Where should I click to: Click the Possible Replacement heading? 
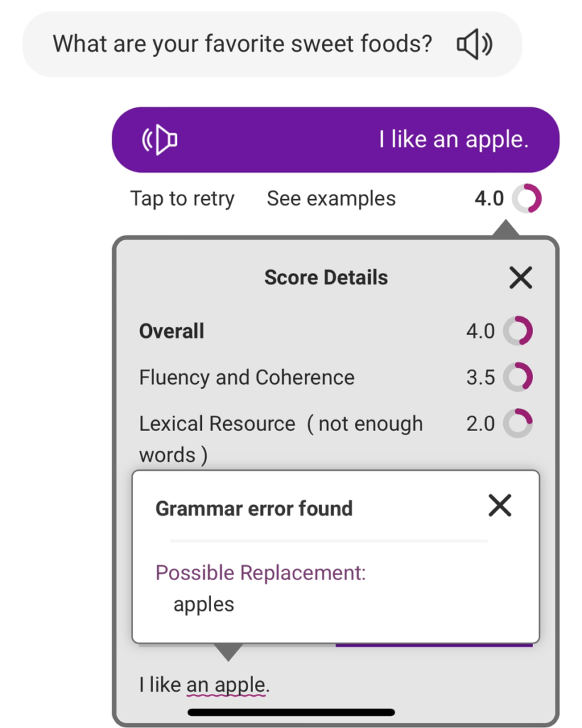coord(261,573)
